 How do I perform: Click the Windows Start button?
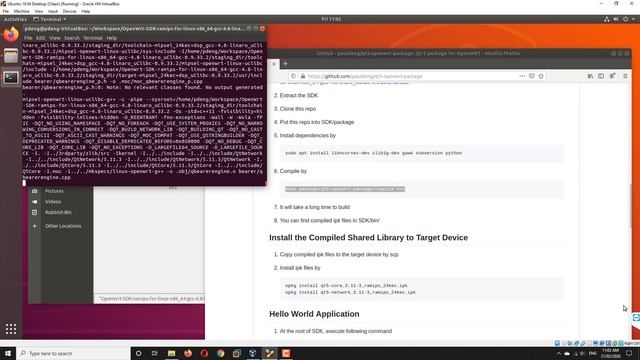pos(8,353)
